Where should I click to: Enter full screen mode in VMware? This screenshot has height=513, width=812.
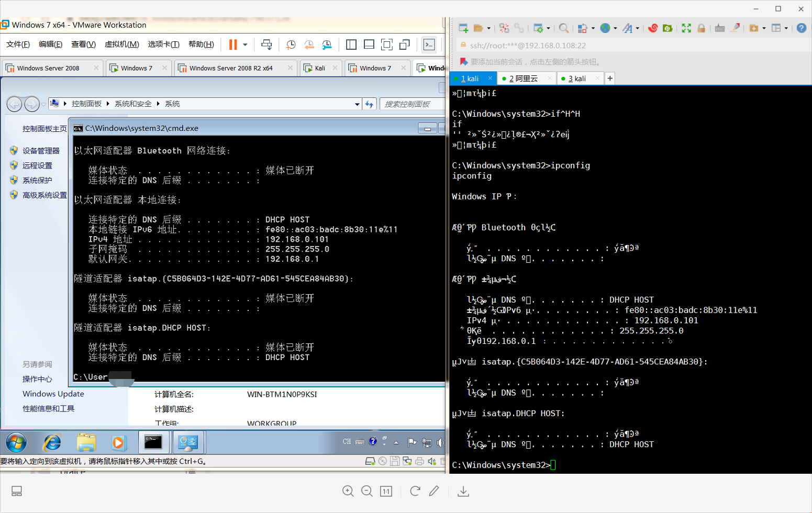coord(386,44)
